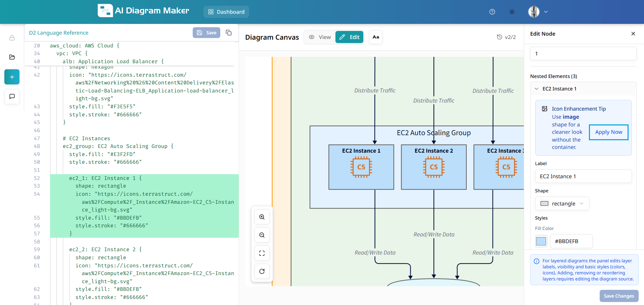644x305 pixels.
Task: Open the chat panel in the left sidebar
Action: click(12, 97)
